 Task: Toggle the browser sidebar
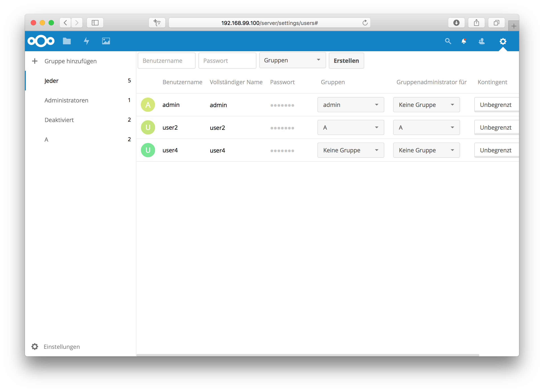(x=95, y=23)
